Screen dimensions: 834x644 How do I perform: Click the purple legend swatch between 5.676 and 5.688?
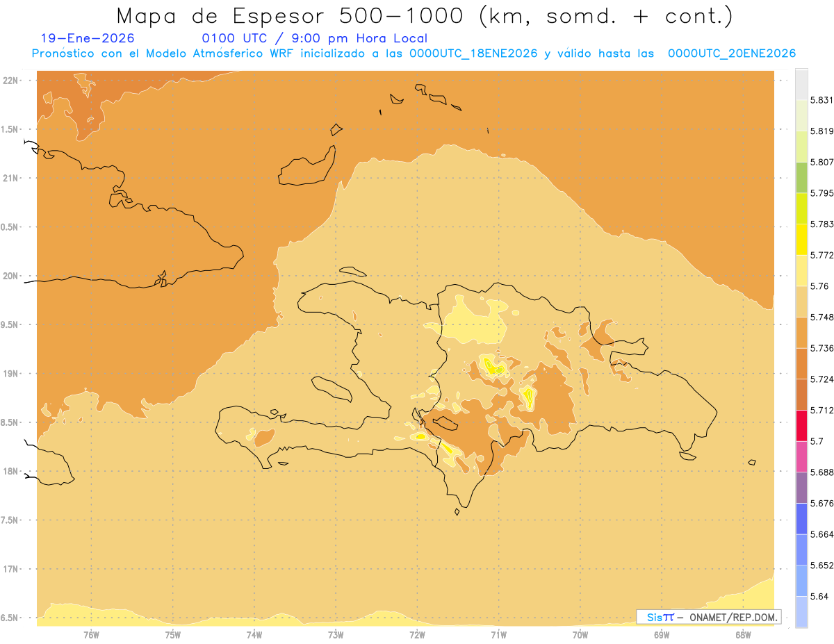pyautogui.click(x=801, y=488)
